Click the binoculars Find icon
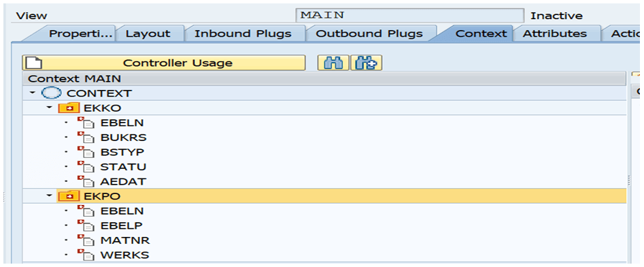Image resolution: width=644 pixels, height=267 pixels. click(333, 63)
